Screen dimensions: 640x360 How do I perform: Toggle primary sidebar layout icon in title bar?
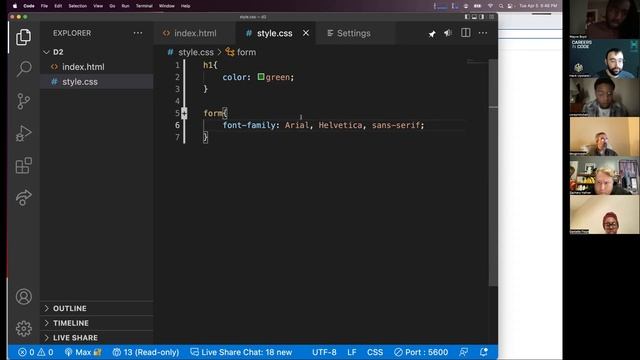pyautogui.click(x=467, y=17)
